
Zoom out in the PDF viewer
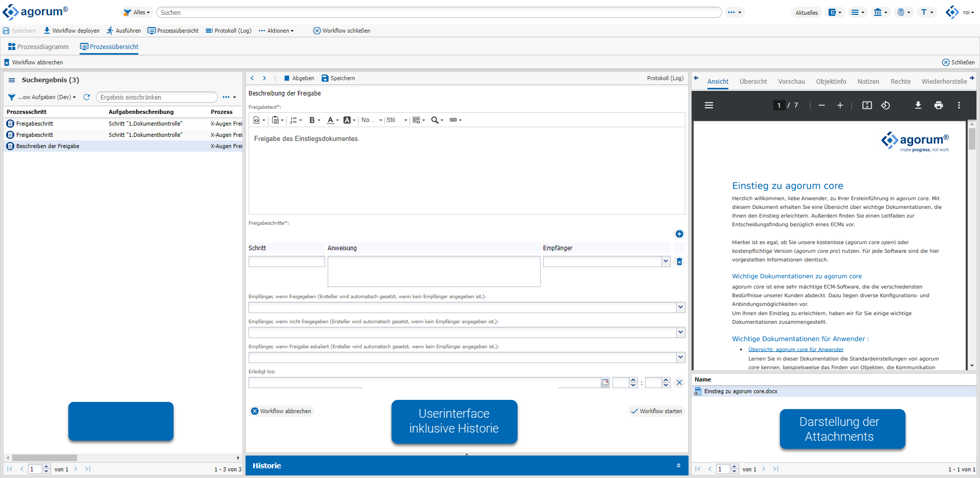click(822, 105)
